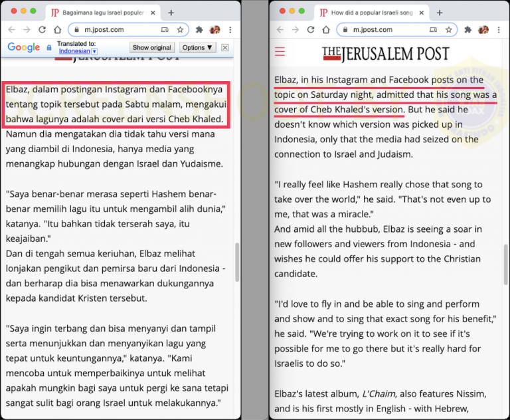
Task: Click the right window's vertical scrollbar
Action: 506,264
